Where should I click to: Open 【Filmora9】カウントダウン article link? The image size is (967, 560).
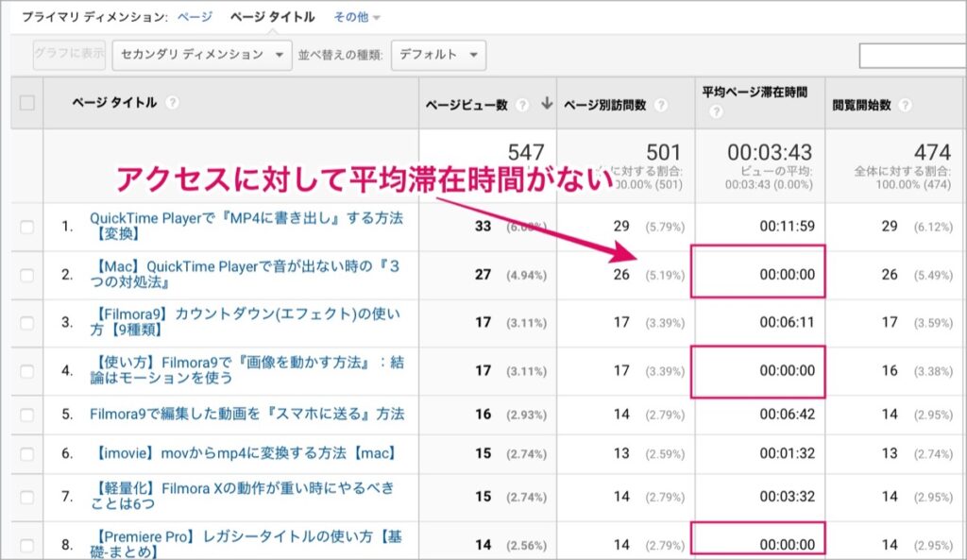point(246,322)
